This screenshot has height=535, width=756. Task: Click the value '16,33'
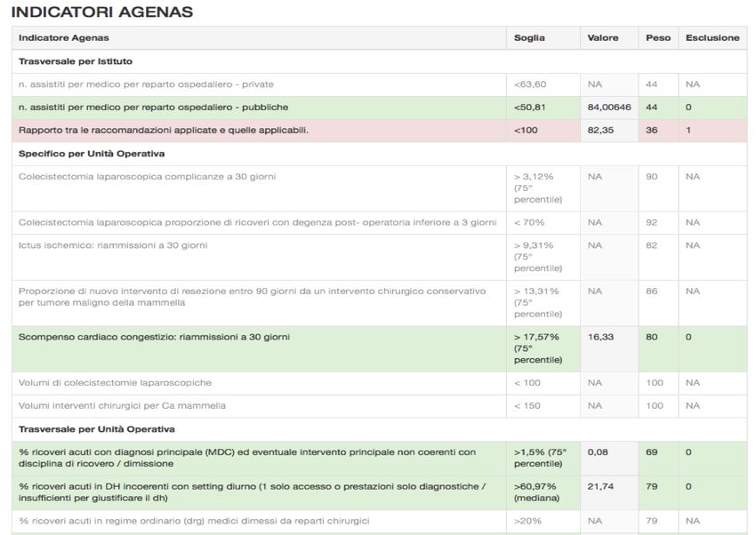tap(600, 337)
